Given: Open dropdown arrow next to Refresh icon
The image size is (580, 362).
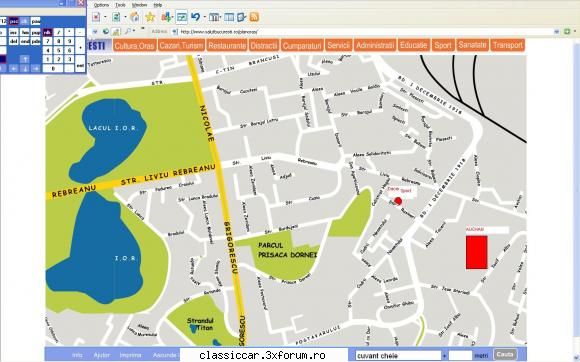Looking at the screenshot, I should (x=125, y=17).
